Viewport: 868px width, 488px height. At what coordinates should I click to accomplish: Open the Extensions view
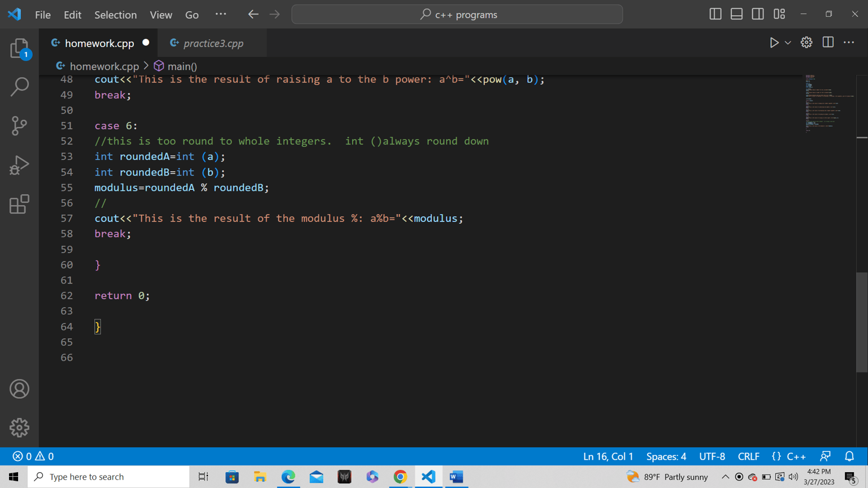point(19,204)
